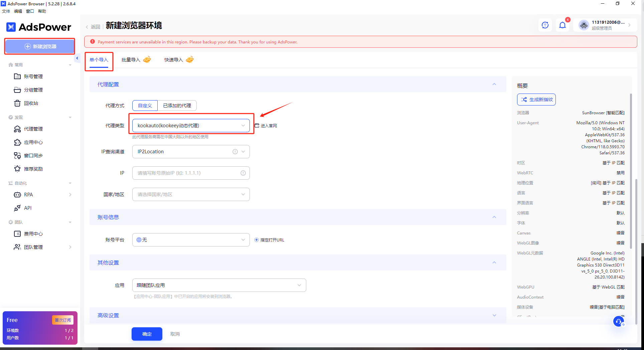Image resolution: width=644 pixels, height=350 pixels.
Task: Click 生成新指纹 button
Action: [536, 100]
